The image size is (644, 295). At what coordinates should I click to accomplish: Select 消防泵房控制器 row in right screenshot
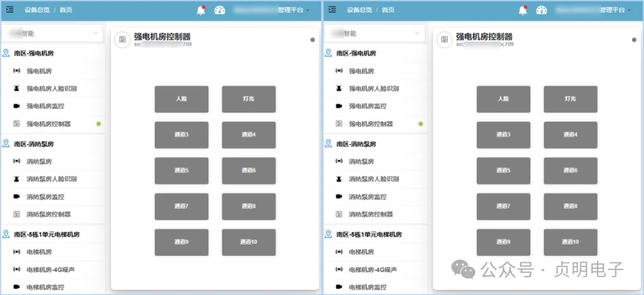tap(375, 214)
